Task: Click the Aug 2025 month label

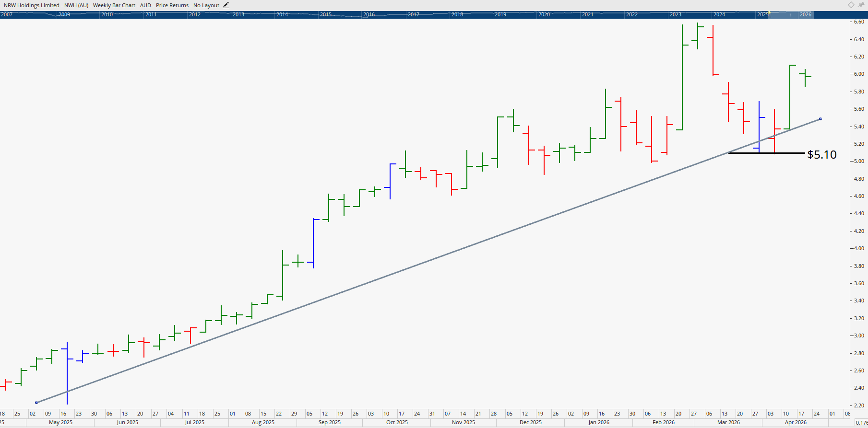Action: 263,422
